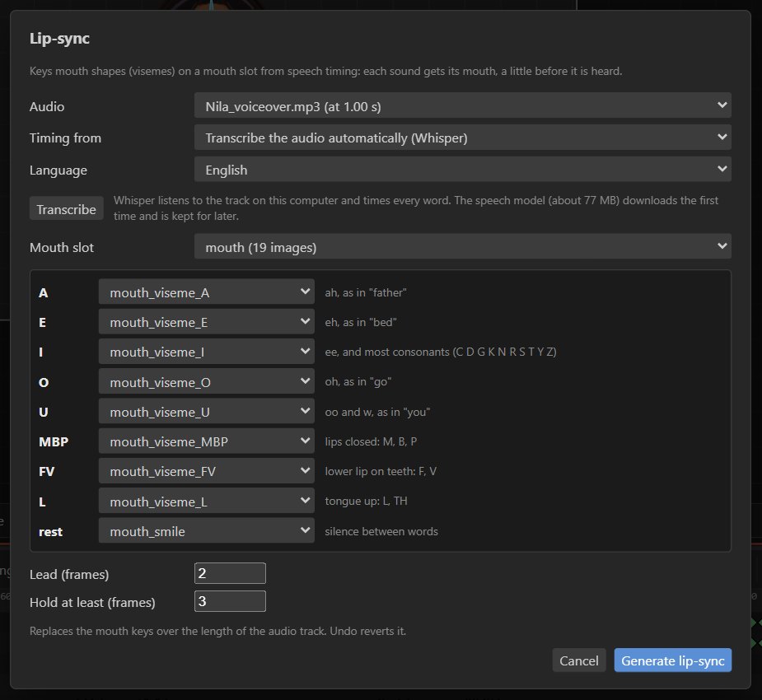Click the 'eh, as in "bed"' description
762x700 pixels.
click(361, 322)
